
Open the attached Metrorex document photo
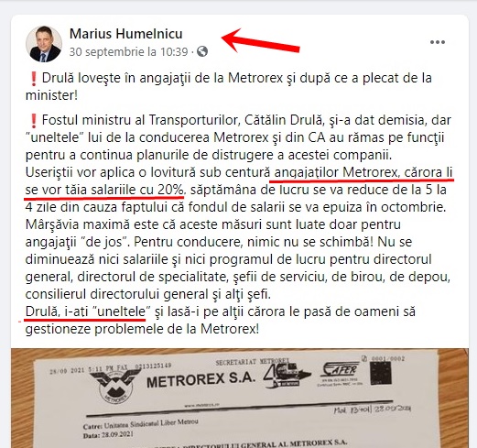(240, 398)
